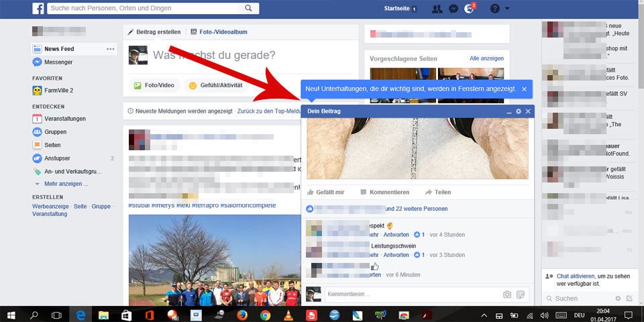Viewport: 644px width, 322px height.
Task: Open Microsoft Edge from the taskbar
Action: point(81,315)
